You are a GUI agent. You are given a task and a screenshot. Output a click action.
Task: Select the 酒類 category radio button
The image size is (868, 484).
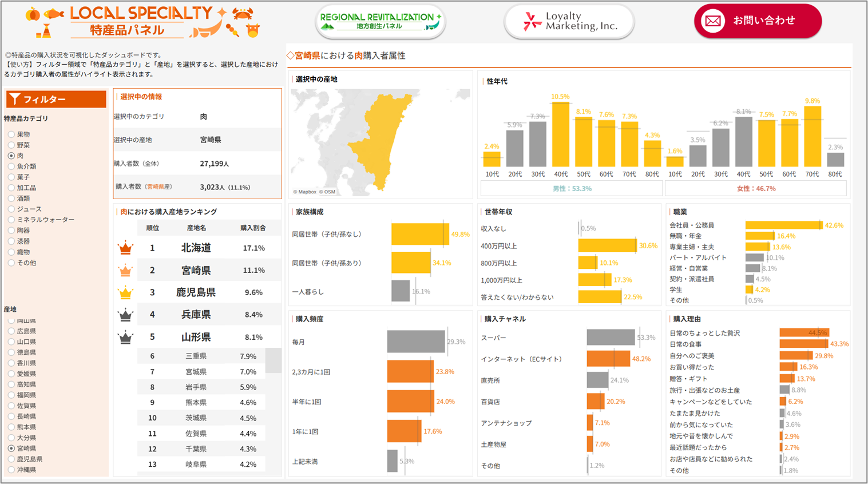pos(11,199)
